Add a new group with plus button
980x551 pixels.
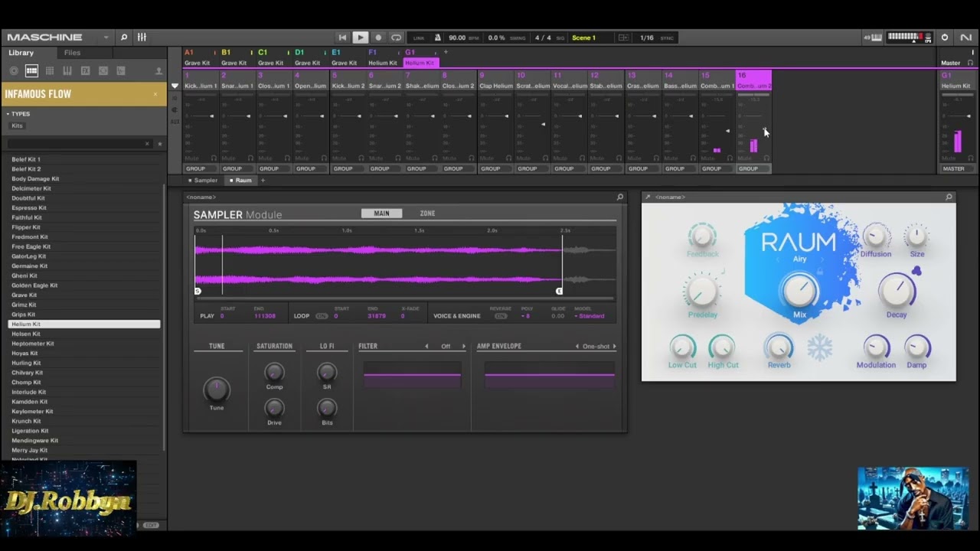pyautogui.click(x=446, y=53)
